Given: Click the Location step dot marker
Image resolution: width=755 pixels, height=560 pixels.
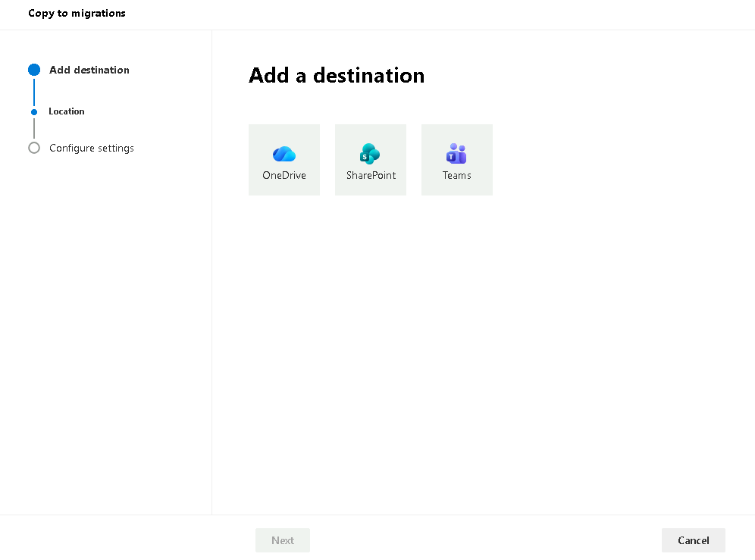Looking at the screenshot, I should click(x=34, y=112).
